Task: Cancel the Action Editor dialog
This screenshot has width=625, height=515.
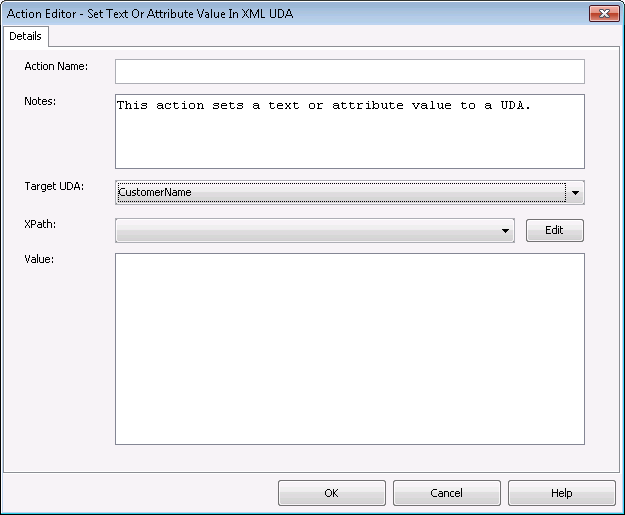Action: pyautogui.click(x=446, y=493)
